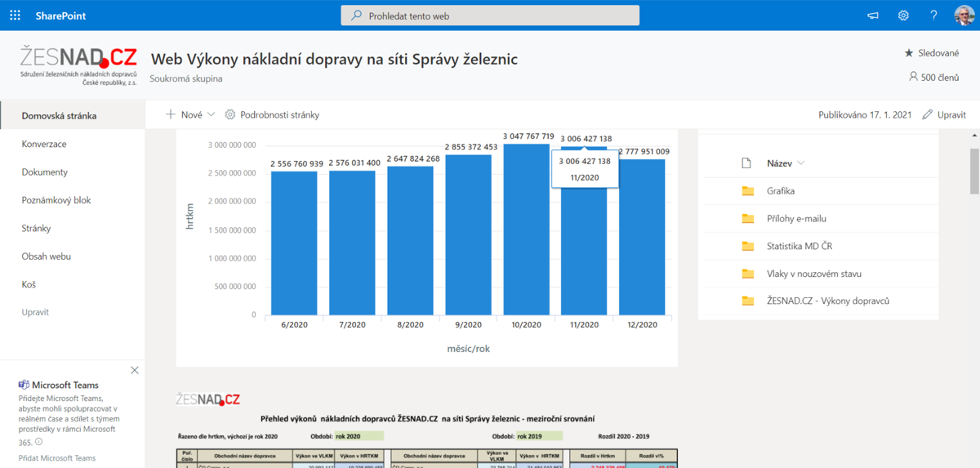Click folder icon beside ŽESNAD.CZ - Výkony dopravců

[x=747, y=301]
